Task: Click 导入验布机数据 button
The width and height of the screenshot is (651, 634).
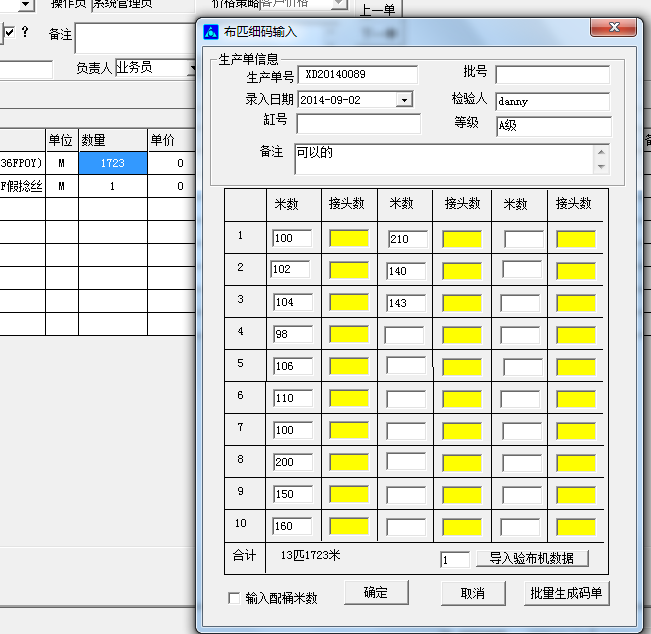Action: (x=532, y=558)
